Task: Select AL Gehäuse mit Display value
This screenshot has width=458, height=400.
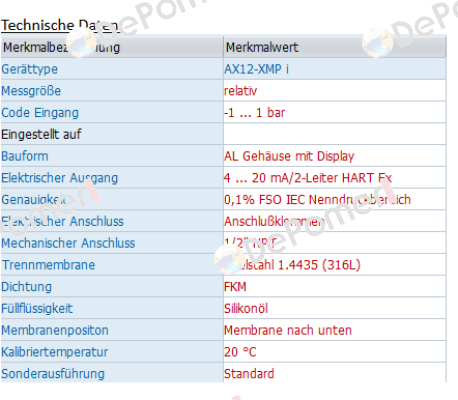Action: [289, 156]
